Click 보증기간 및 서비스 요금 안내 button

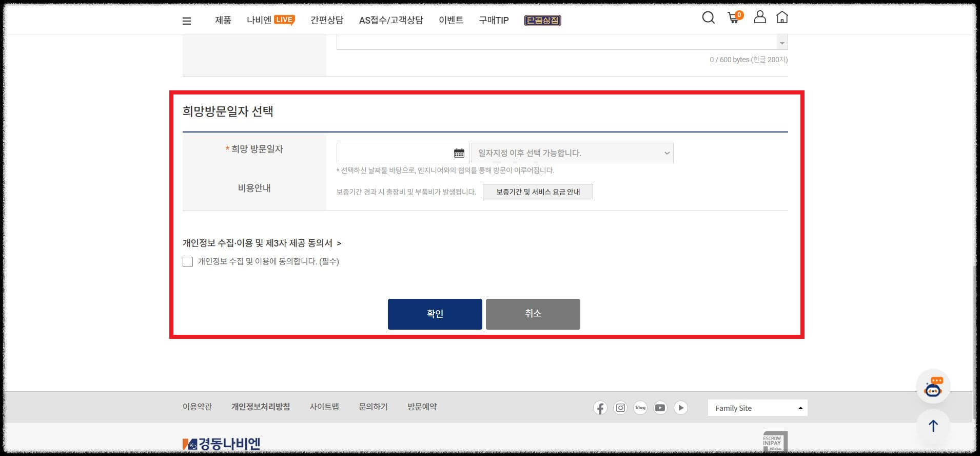tap(538, 192)
